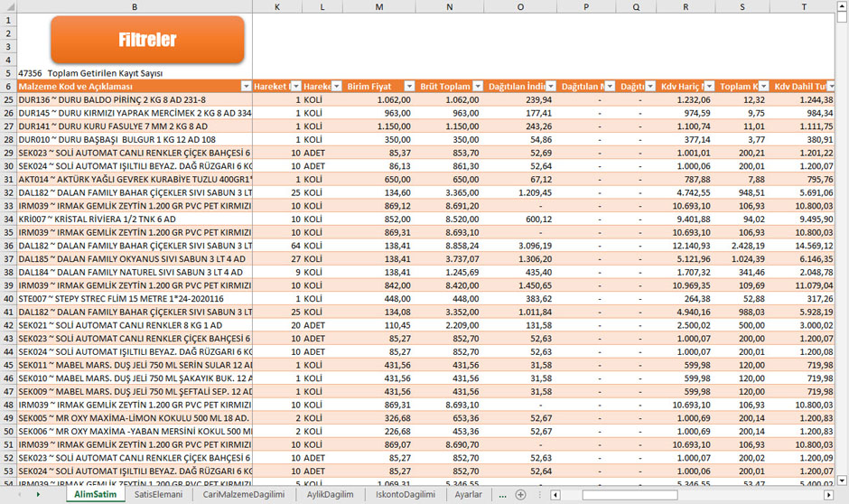Click the orange Filtreler button
Viewport: 849px width, 504px height.
click(x=147, y=40)
